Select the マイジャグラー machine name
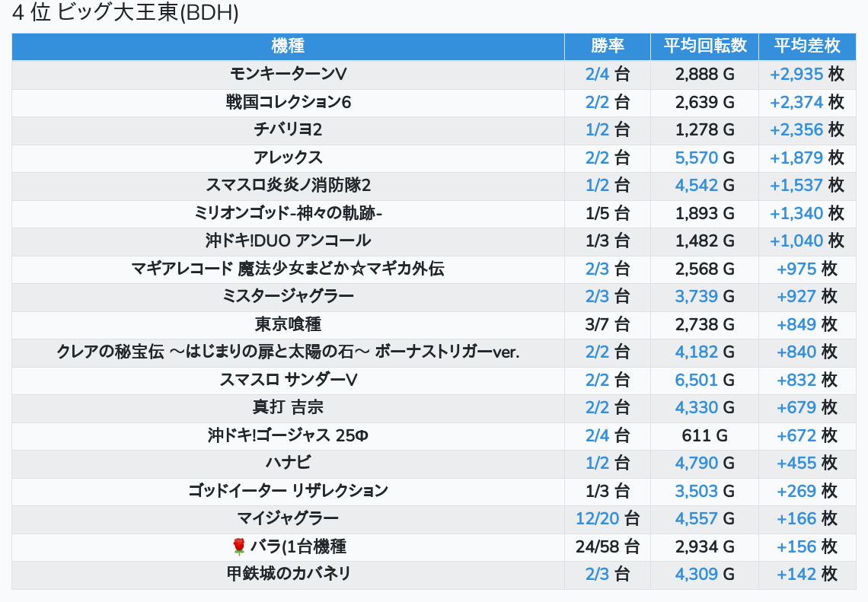 click(x=288, y=518)
